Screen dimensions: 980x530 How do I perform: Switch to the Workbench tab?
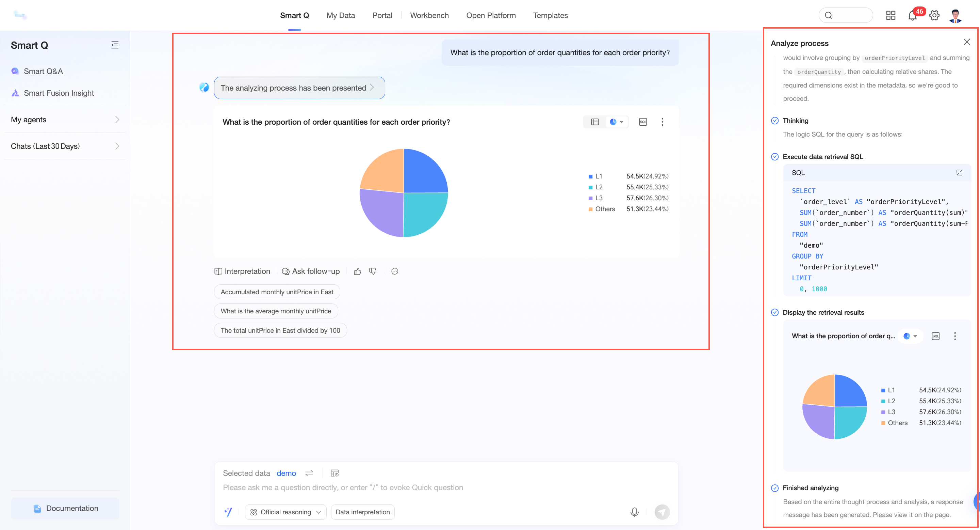coord(429,16)
